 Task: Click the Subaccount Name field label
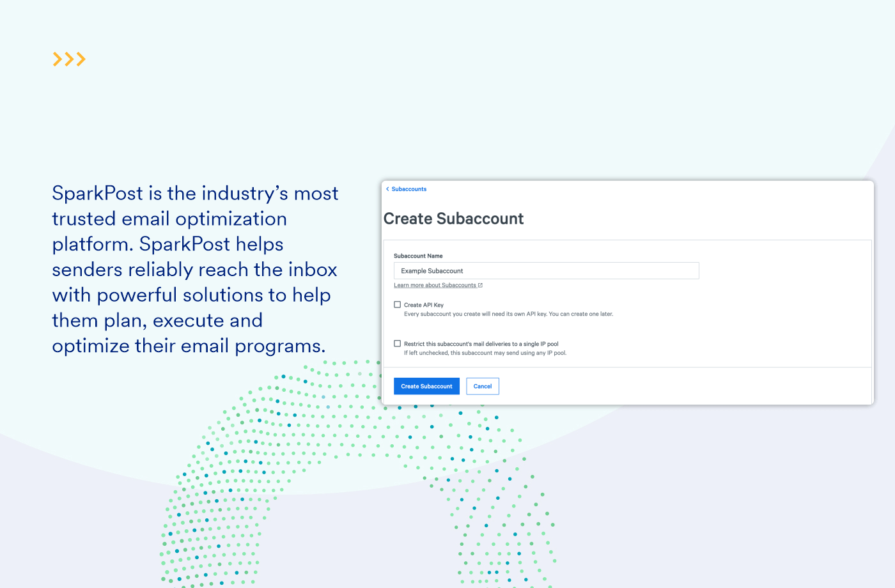[x=419, y=256]
